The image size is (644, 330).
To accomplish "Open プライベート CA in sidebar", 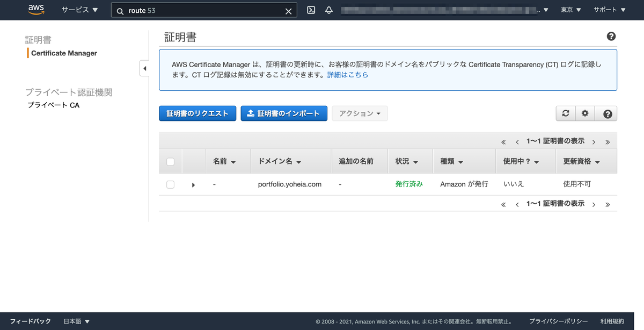I will pos(53,105).
